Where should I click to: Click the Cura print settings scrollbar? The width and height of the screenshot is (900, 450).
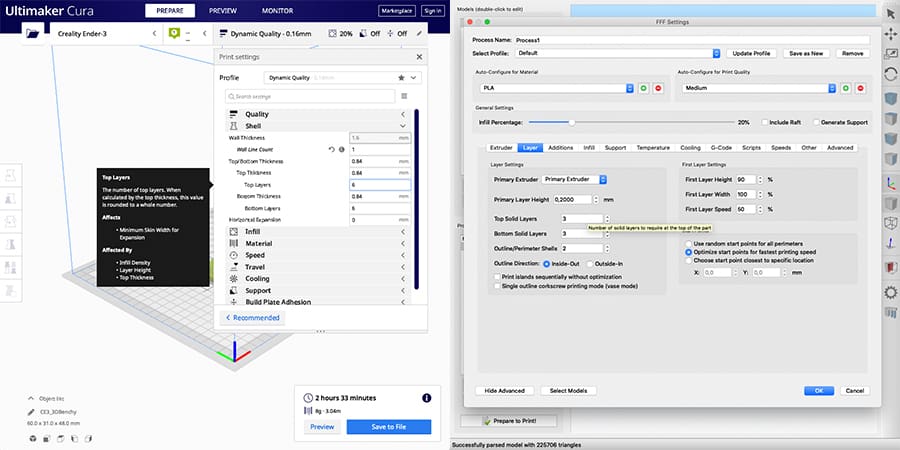coord(416,199)
